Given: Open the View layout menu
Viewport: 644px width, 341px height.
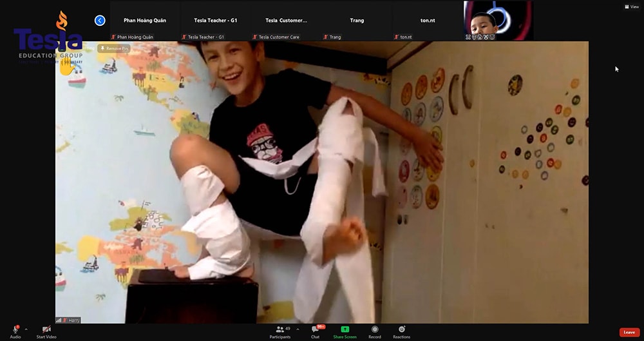Looking at the screenshot, I should click(630, 6).
